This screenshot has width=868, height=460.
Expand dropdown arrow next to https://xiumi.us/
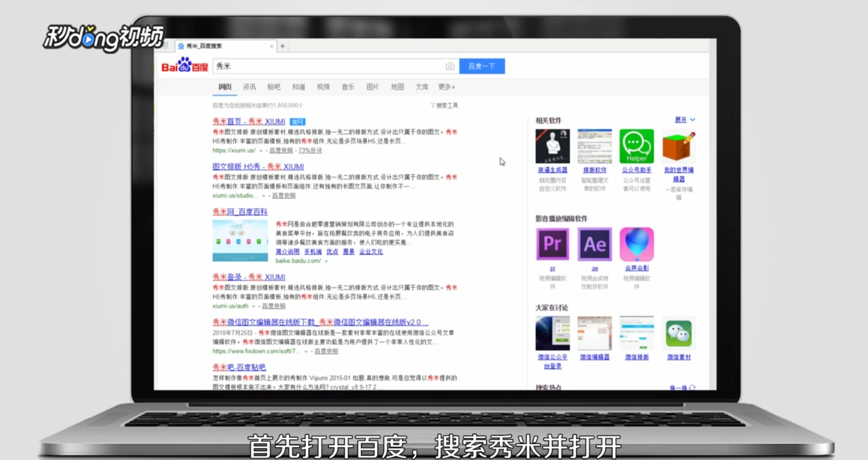pyautogui.click(x=261, y=151)
